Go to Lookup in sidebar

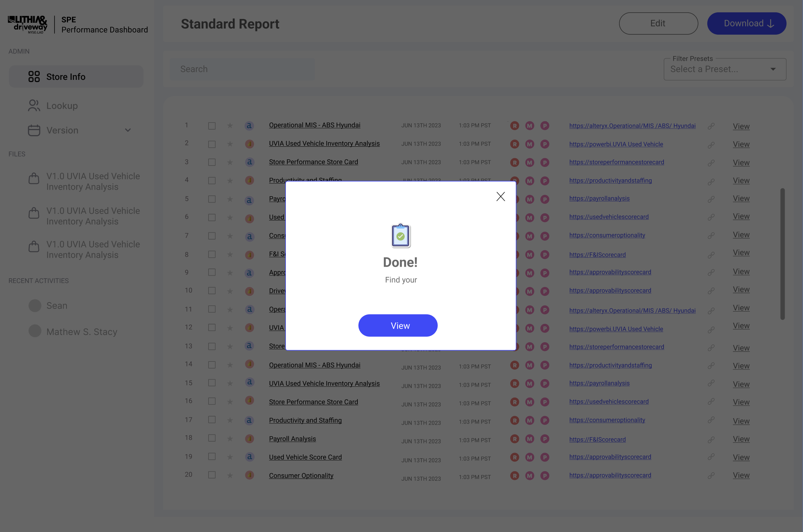click(x=62, y=106)
